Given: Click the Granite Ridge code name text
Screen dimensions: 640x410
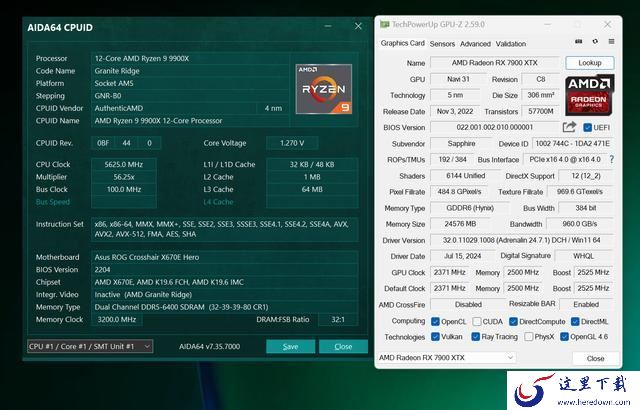Looking at the screenshot, I should click(x=117, y=71).
